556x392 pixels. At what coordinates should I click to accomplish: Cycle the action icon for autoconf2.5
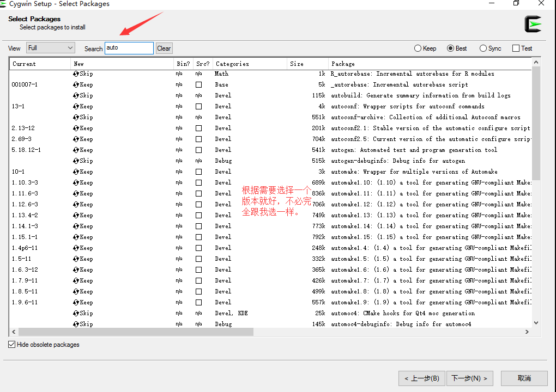click(76, 139)
